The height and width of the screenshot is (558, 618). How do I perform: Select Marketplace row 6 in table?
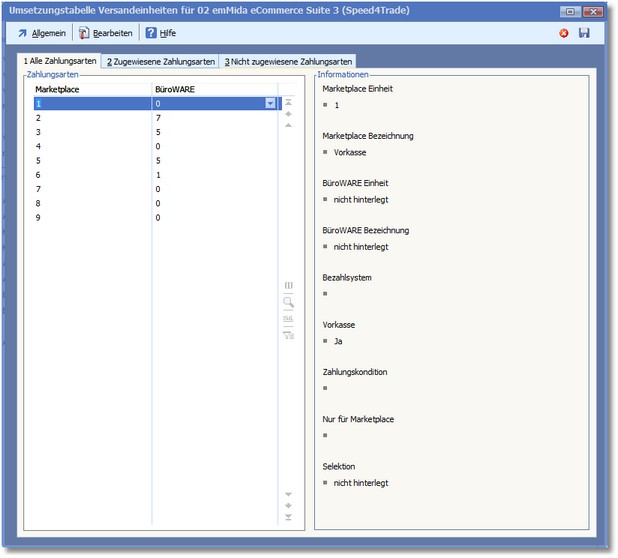tap(90, 174)
